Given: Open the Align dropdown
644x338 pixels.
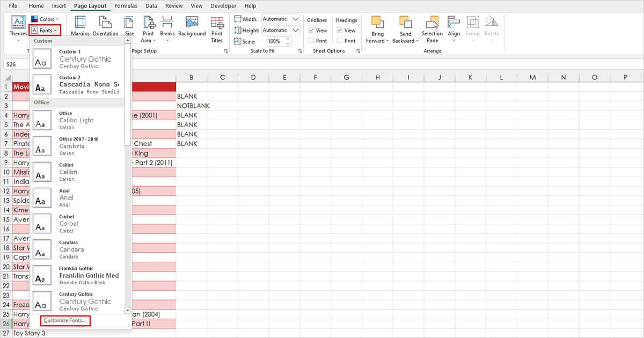Looking at the screenshot, I should 453,30.
